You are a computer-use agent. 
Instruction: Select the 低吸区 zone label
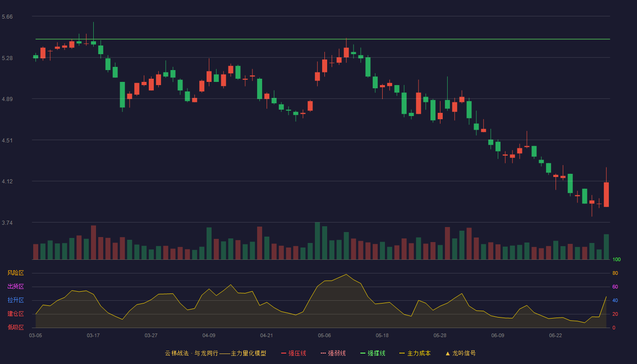(x=15, y=327)
